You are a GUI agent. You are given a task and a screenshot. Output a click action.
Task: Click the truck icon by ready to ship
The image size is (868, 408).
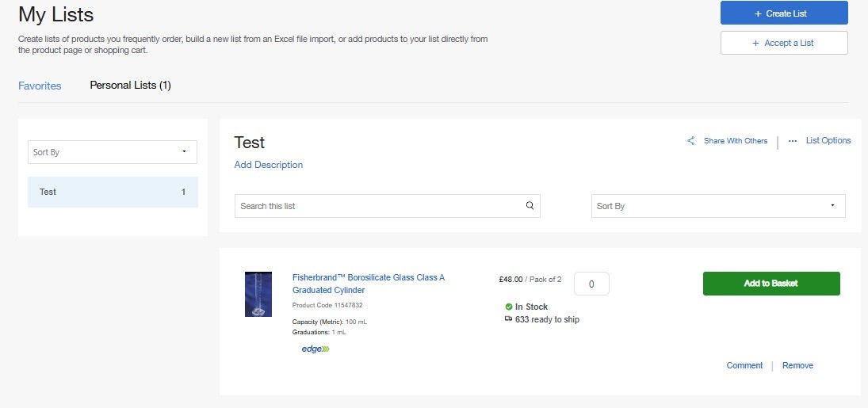[x=509, y=318]
